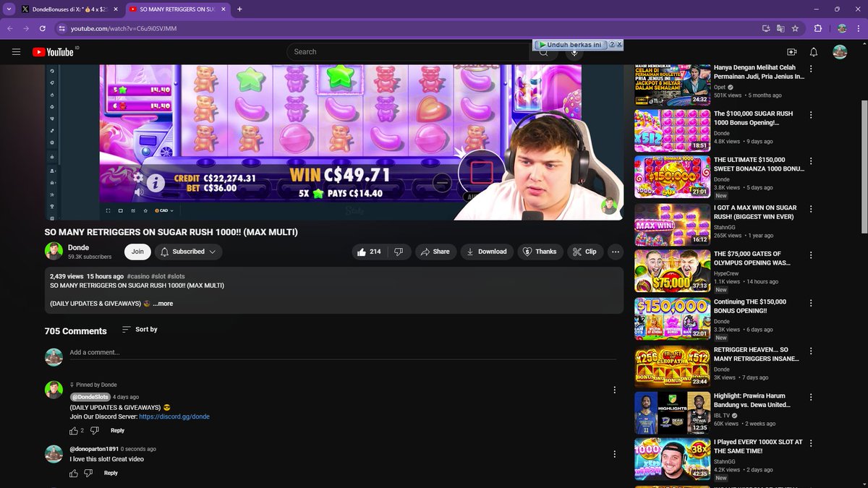This screenshot has width=868, height=488.
Task: Dislike the video
Action: pos(399,252)
